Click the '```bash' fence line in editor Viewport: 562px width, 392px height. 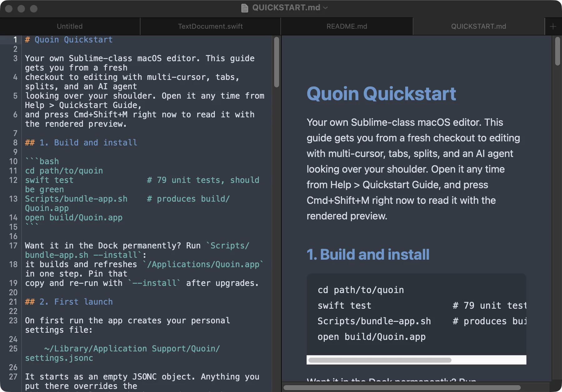point(42,161)
